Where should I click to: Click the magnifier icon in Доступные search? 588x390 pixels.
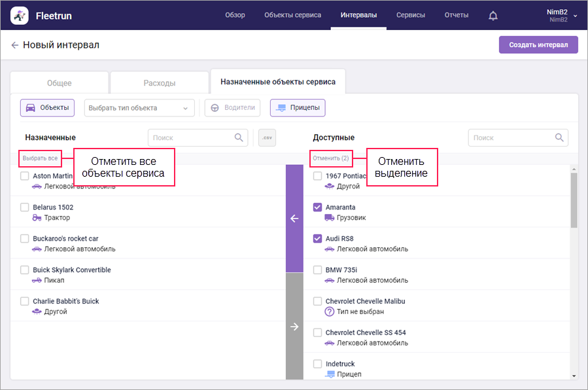click(x=559, y=137)
